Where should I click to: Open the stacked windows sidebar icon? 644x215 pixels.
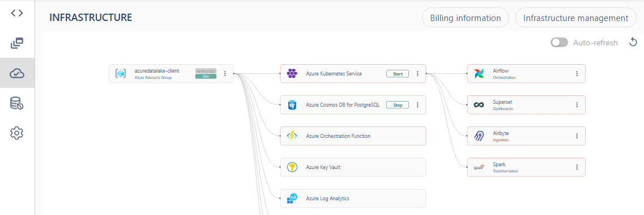coord(17,43)
